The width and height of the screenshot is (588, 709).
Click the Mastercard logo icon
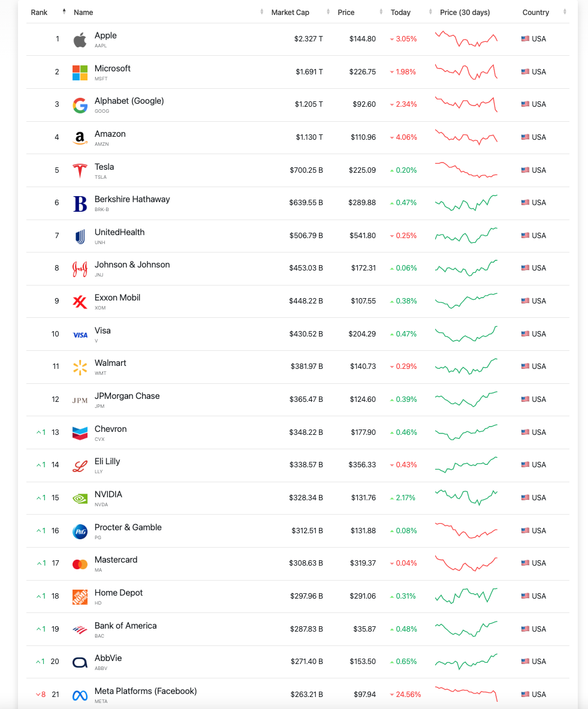point(80,564)
